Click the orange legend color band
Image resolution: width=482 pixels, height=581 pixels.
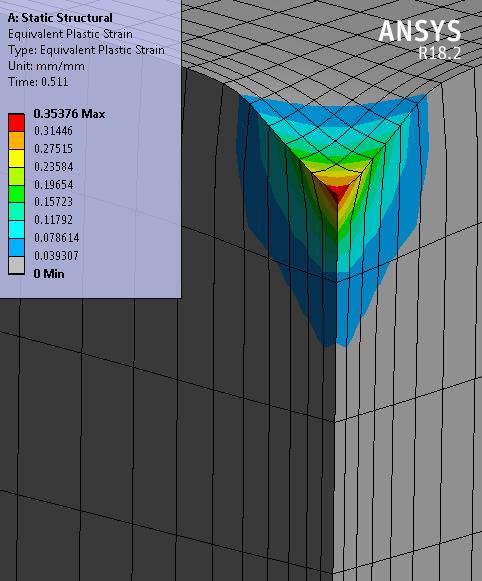[16, 140]
